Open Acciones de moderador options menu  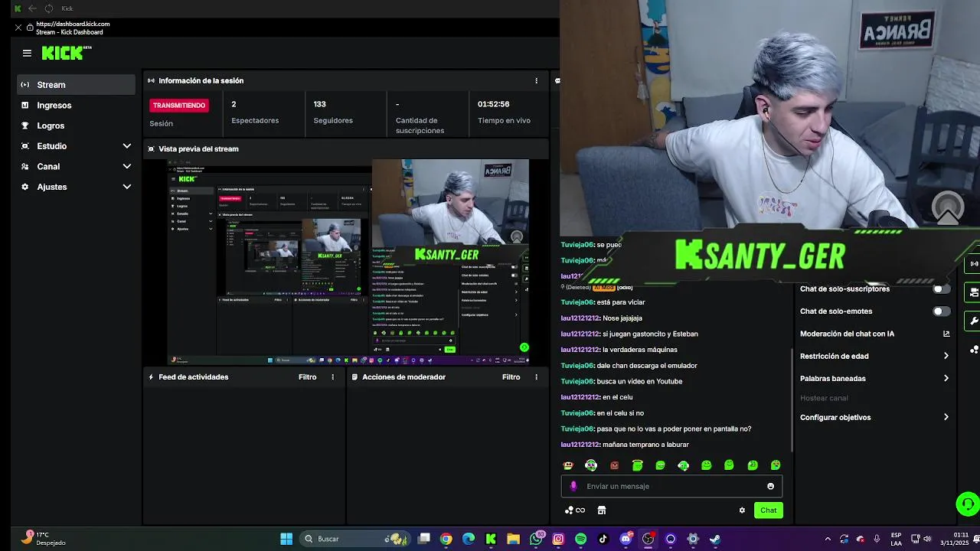pos(536,377)
